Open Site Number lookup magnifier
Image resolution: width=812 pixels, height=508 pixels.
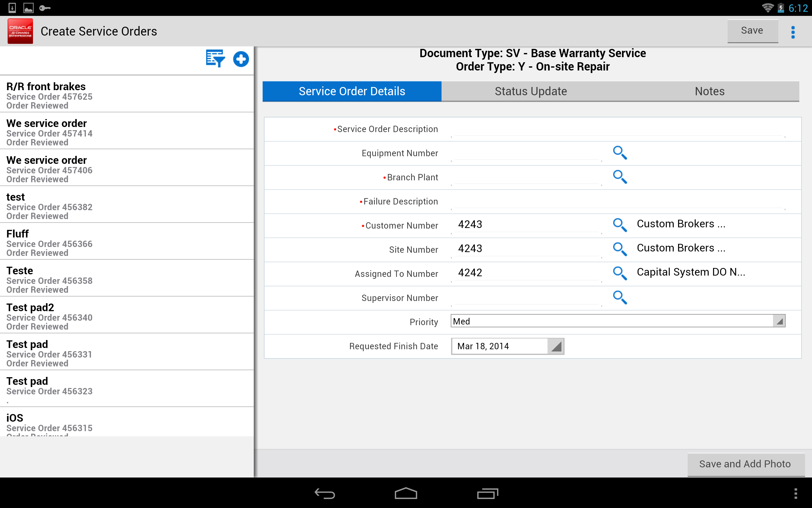(x=619, y=249)
